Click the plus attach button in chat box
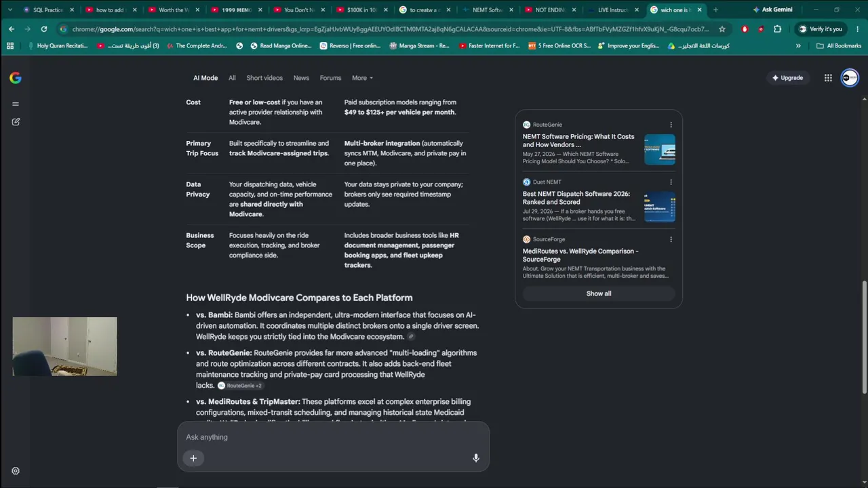 point(193,458)
